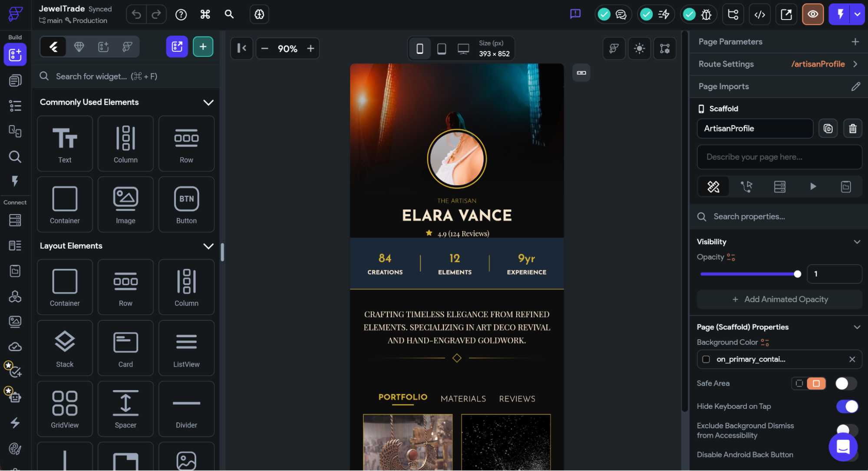Screen dimensions: 868x471
Task: Open Route Settings /artisanProfile chevron
Action: [855, 64]
